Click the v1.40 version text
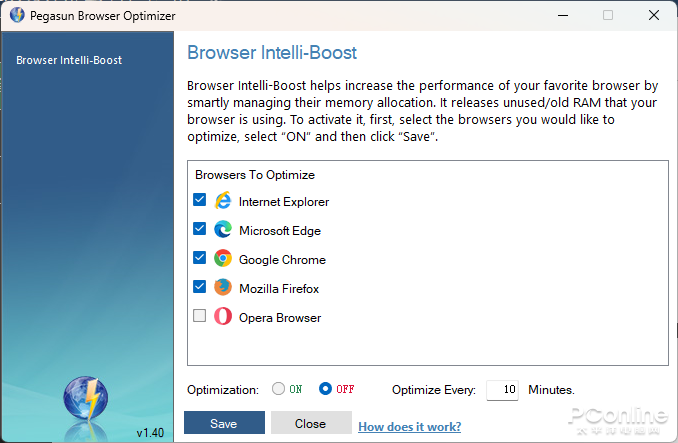Screen dimensions: 678x443 (150, 433)
